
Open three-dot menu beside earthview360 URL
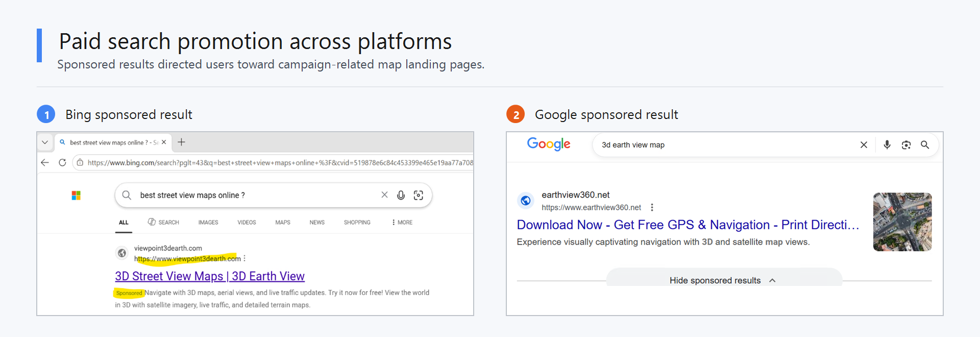coord(652,207)
